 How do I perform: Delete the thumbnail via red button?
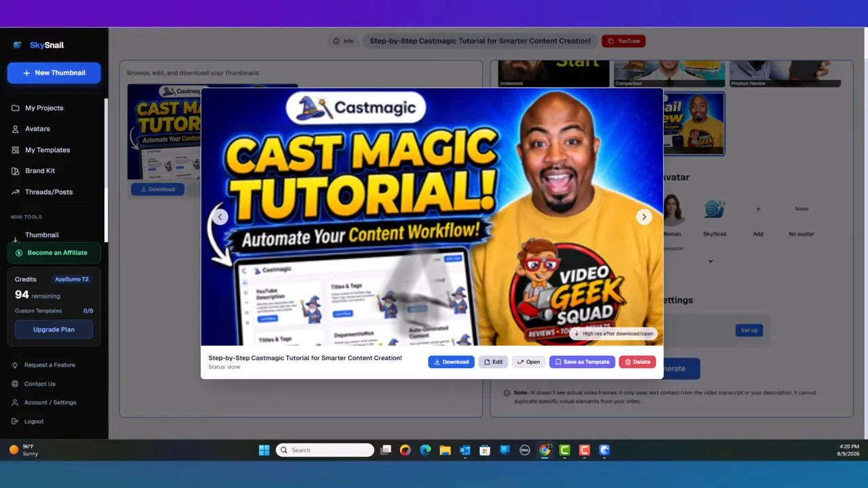click(x=637, y=362)
